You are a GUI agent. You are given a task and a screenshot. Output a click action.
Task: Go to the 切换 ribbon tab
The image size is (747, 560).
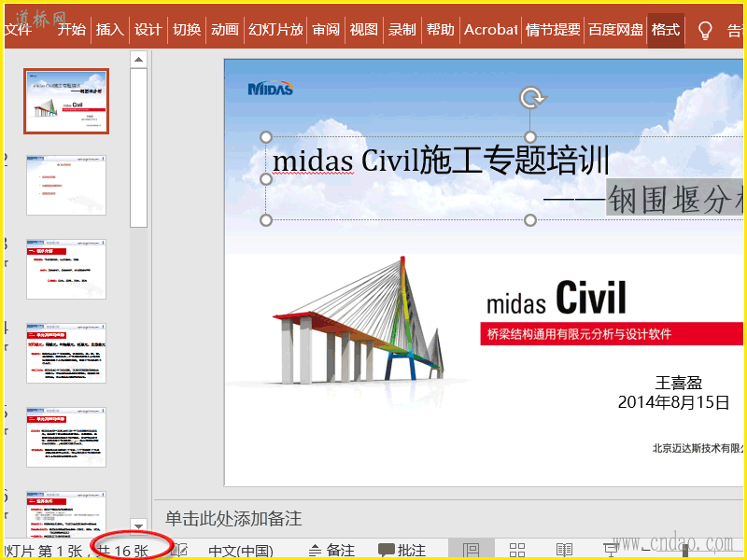point(187,30)
